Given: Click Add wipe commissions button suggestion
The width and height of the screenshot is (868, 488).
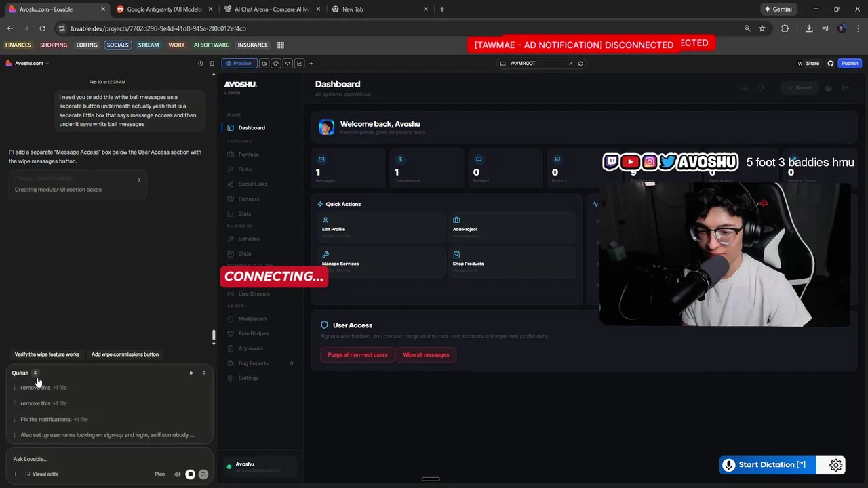Looking at the screenshot, I should pos(125,354).
